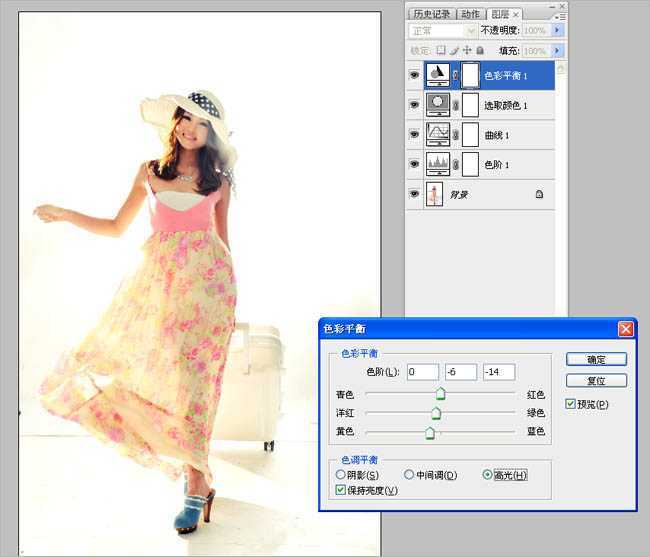
Task: Click the lock position move icon
Action: click(467, 50)
